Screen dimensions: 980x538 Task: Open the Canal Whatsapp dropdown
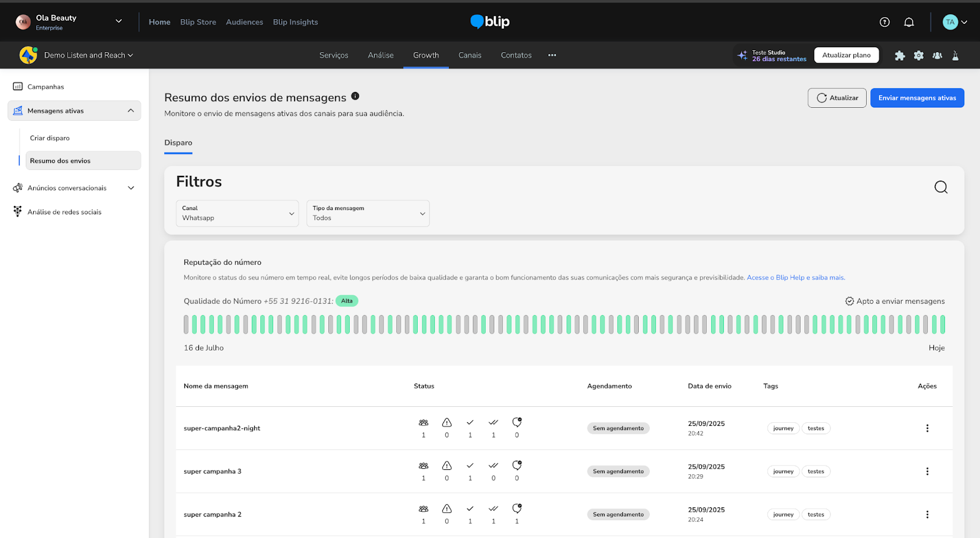click(x=237, y=213)
